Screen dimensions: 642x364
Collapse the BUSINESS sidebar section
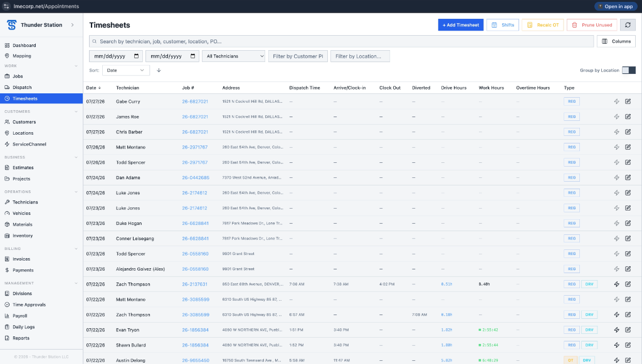point(76,157)
